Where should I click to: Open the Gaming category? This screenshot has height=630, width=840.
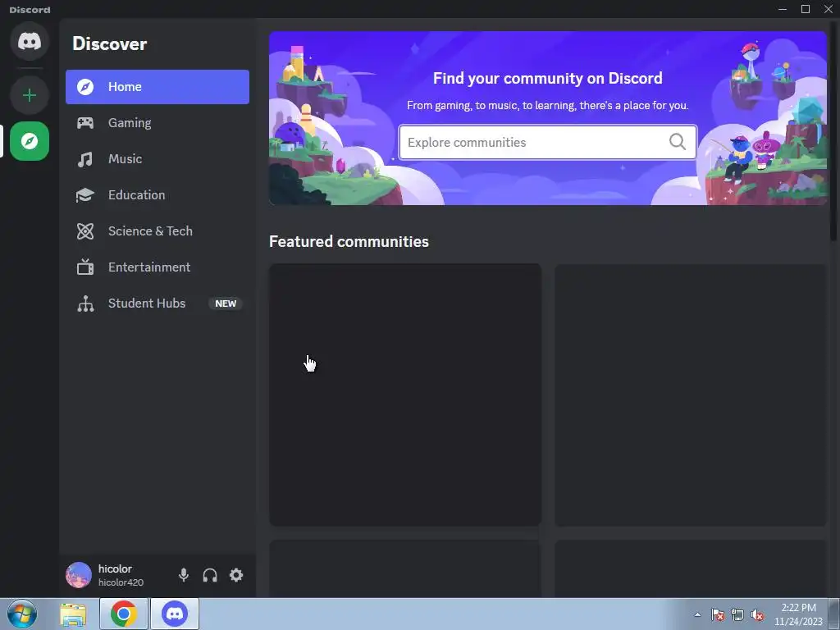pyautogui.click(x=157, y=123)
